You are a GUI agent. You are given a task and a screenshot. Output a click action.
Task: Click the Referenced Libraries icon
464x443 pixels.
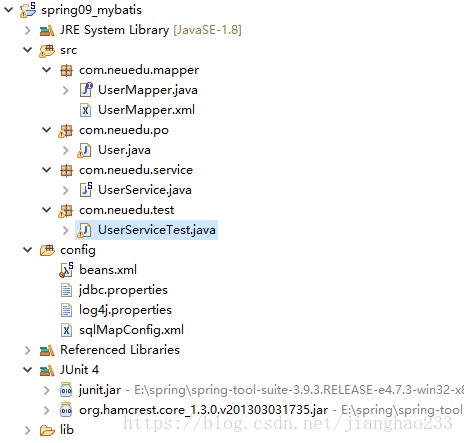(x=47, y=350)
